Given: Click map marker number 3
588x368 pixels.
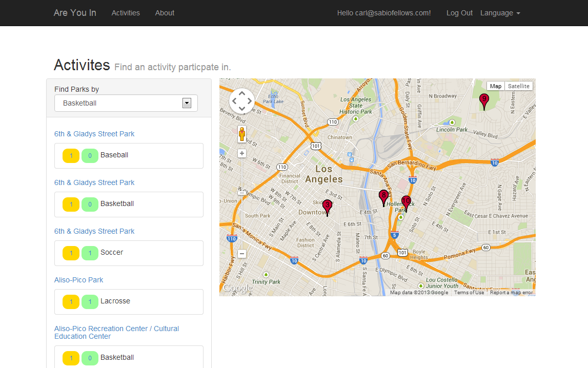Looking at the screenshot, I should [x=328, y=207].
